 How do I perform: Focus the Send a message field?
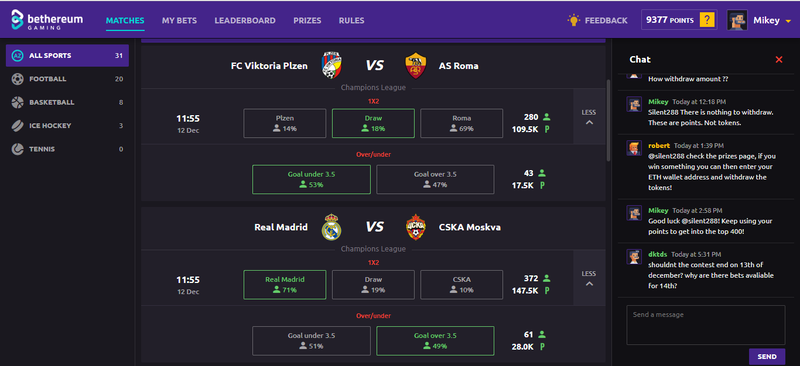point(706,325)
